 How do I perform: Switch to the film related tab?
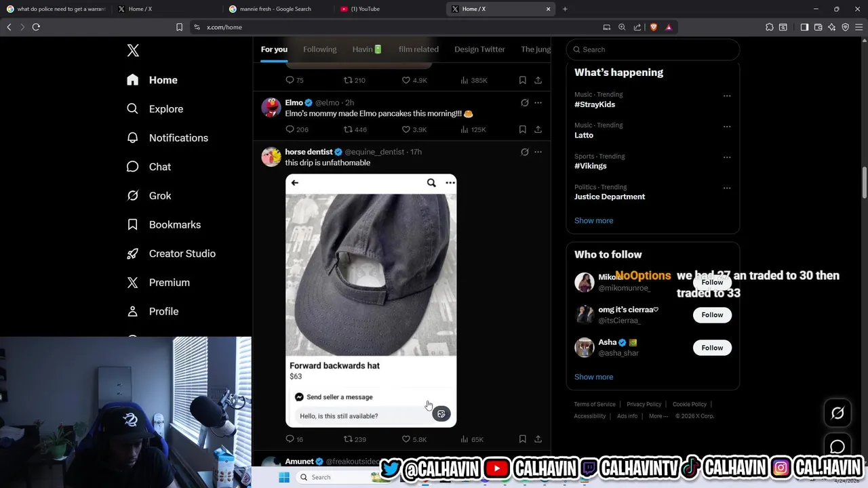418,49
